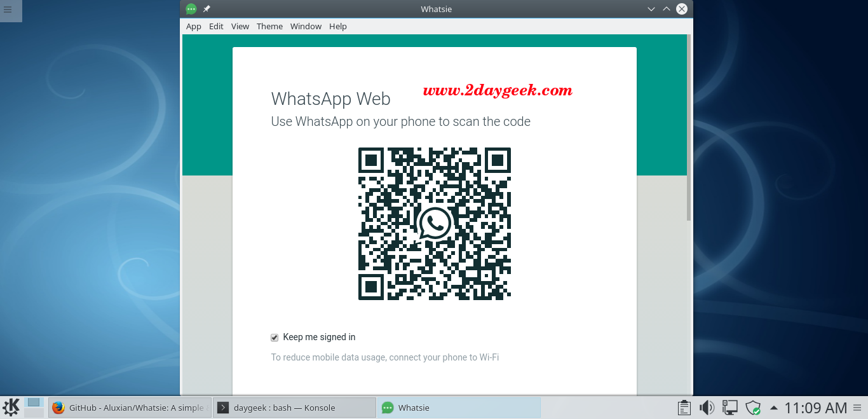Open the network connections tray icon
The height and width of the screenshot is (419, 868).
[730, 408]
